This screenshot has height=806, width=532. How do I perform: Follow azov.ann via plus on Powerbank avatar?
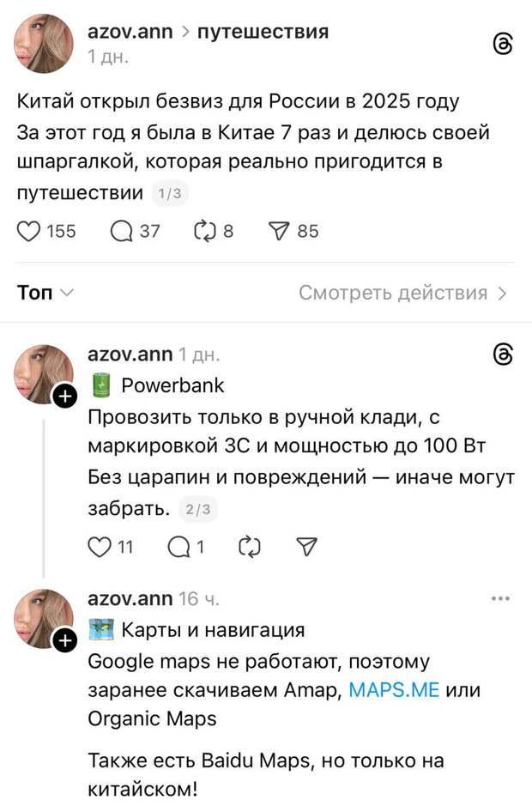pos(65,396)
